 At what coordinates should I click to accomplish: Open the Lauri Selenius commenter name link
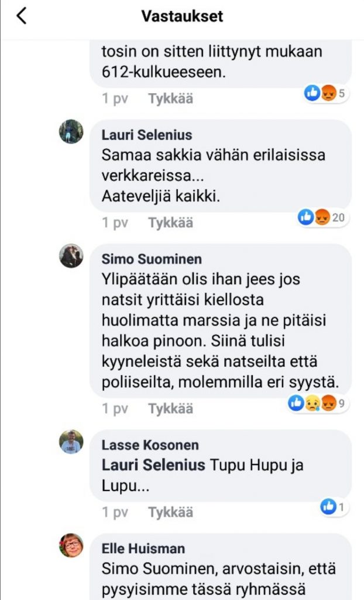[x=147, y=135]
